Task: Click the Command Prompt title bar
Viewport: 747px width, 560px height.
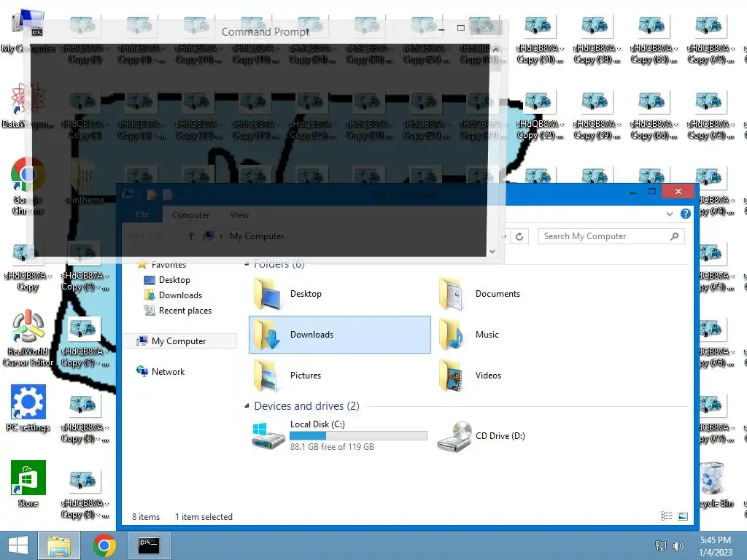Action: [266, 31]
